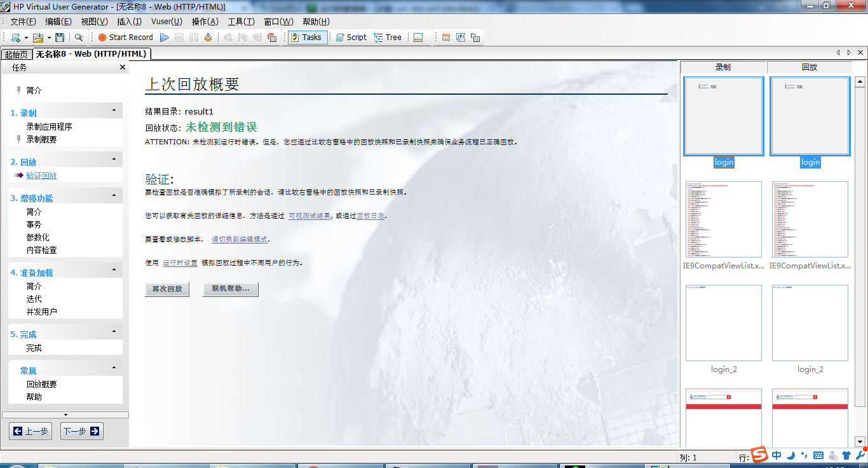The height and width of the screenshot is (468, 868).
Task: Click the 上一步 back button
Action: pyautogui.click(x=31, y=431)
